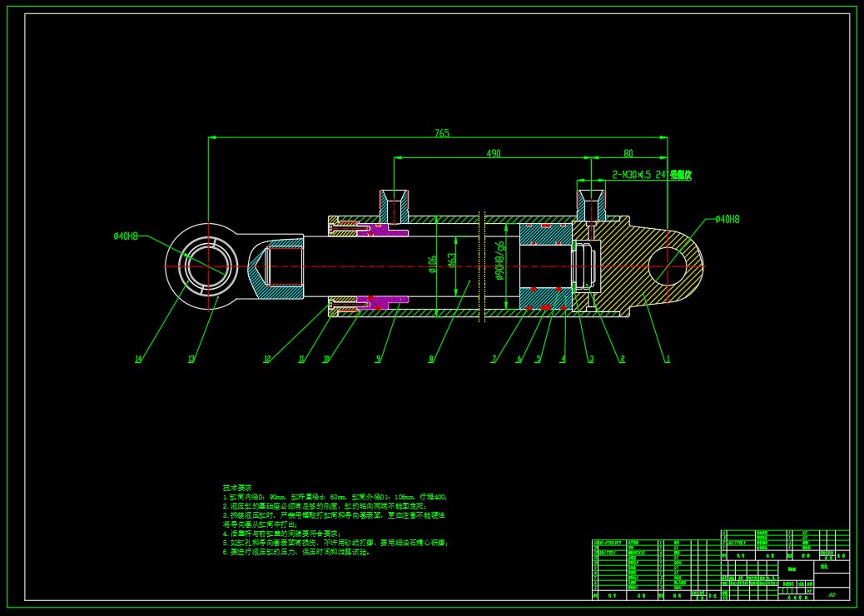This screenshot has height=616, width=864.
Task: Click the magenta guide sleeve on upper rod
Action: [x=382, y=229]
